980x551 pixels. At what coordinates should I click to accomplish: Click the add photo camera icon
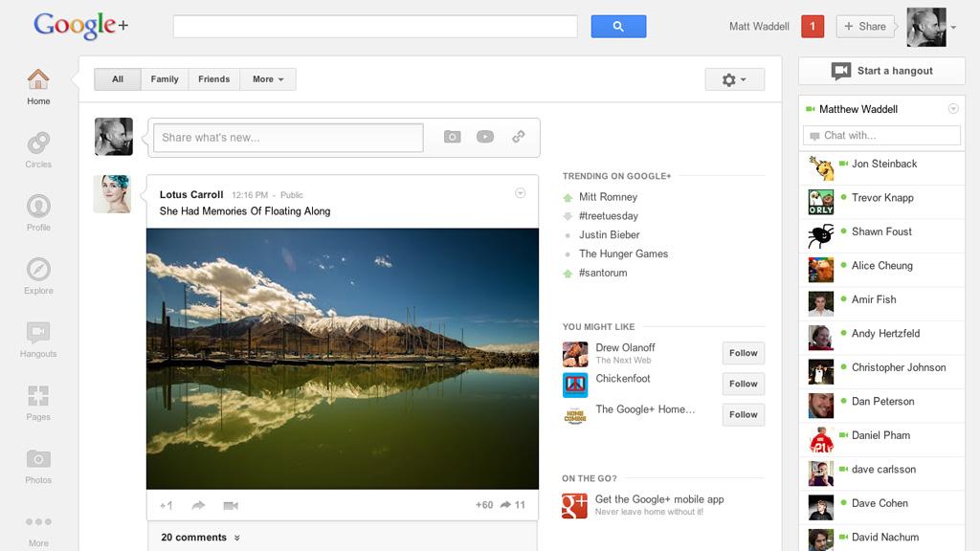(452, 137)
